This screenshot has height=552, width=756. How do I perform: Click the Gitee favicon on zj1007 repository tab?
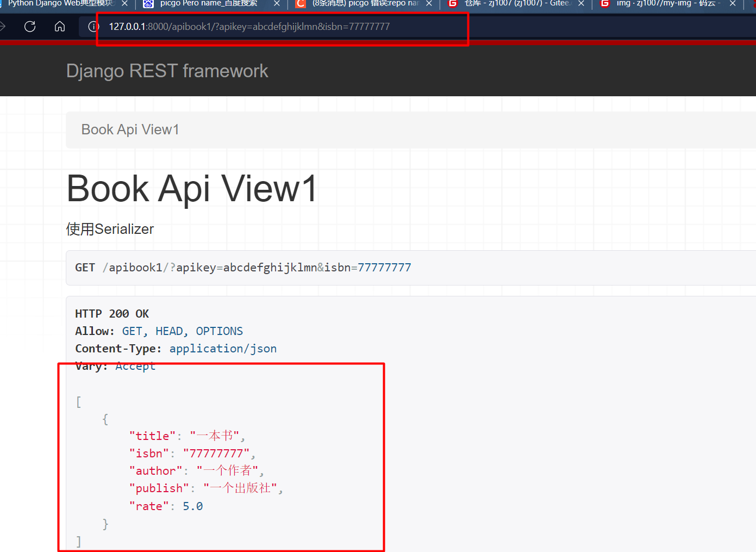click(x=453, y=4)
